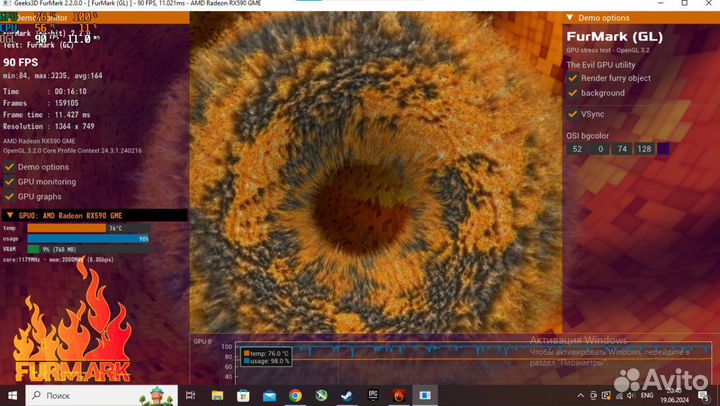Open the Mail app icon
Viewport: 720px width, 406px height.
[270, 395]
